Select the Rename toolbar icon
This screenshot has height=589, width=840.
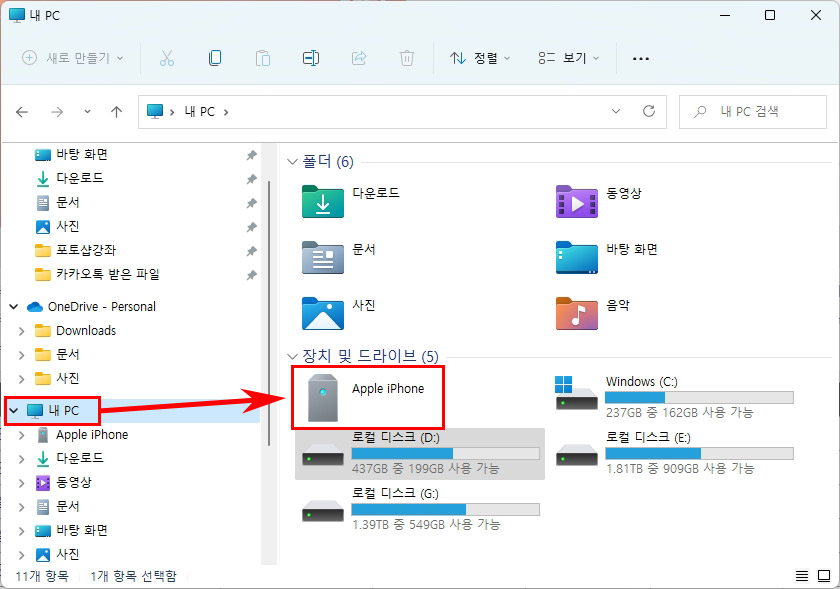click(x=311, y=58)
